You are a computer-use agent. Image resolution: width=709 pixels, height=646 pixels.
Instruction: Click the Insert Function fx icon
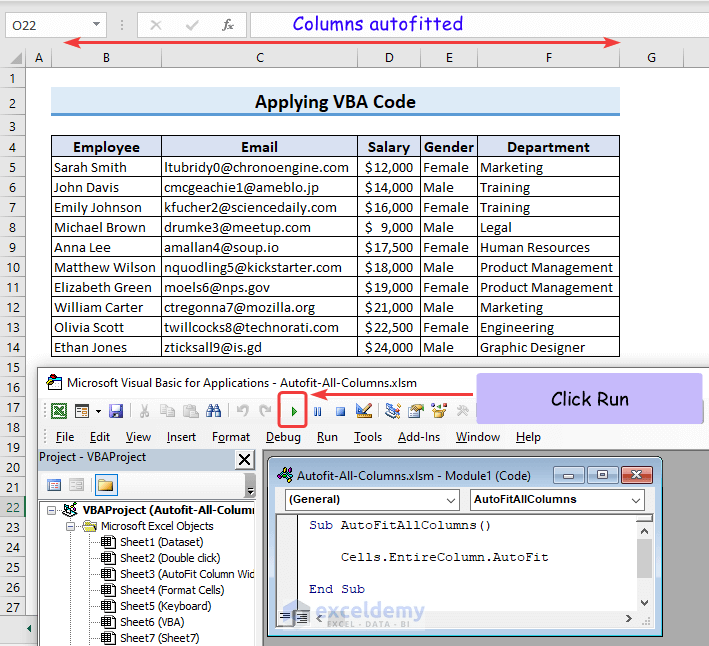[227, 25]
